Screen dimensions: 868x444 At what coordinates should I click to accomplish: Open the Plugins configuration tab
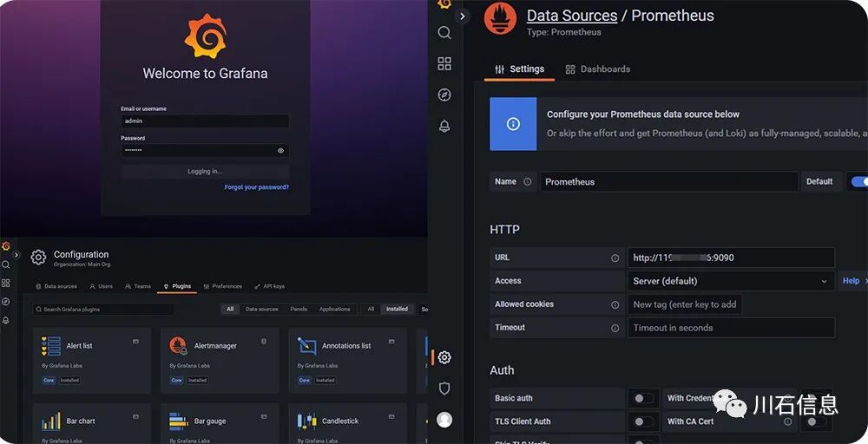tap(177, 286)
